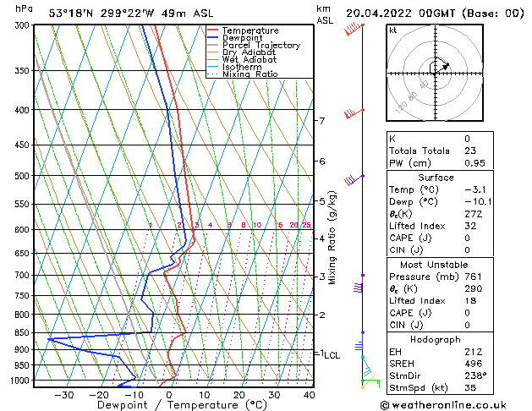Viewport: 532px width, 411px height.
Task: Click the green wind barb near 1000 hPa
Action: point(370,384)
